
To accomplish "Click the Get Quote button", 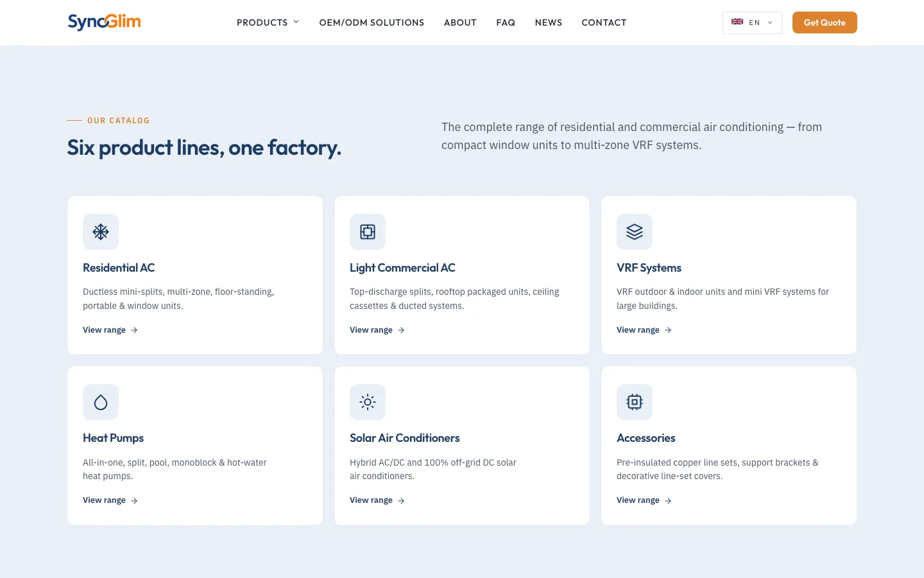I will 825,22.
